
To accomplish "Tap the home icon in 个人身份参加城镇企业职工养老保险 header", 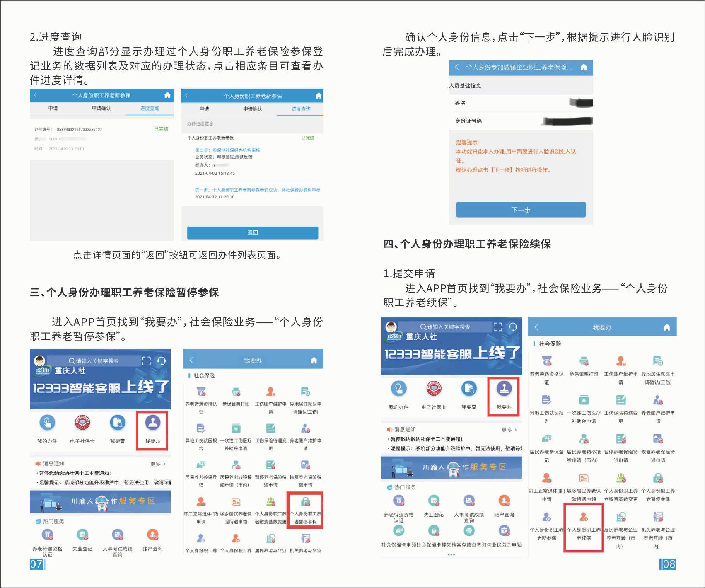I will pyautogui.click(x=584, y=67).
